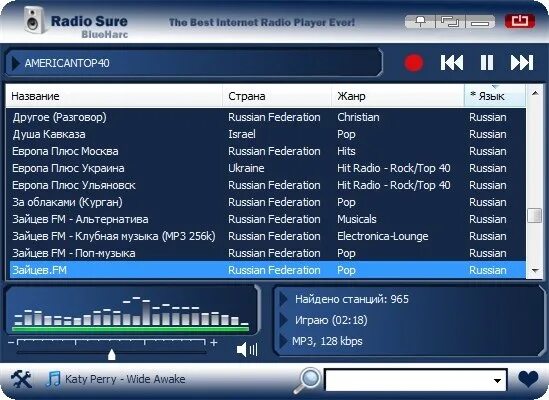Skip to the previous station
The height and width of the screenshot is (400, 549).
coord(452,63)
